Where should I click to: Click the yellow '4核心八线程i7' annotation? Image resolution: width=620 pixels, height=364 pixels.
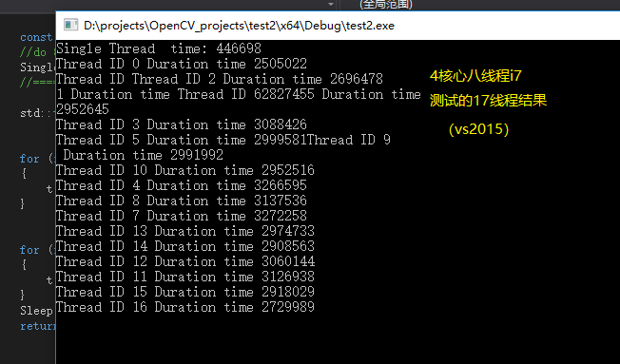(x=475, y=75)
